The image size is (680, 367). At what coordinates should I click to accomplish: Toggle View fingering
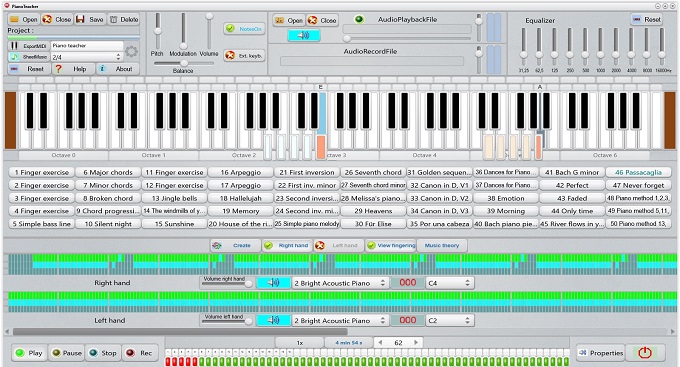[x=391, y=246]
